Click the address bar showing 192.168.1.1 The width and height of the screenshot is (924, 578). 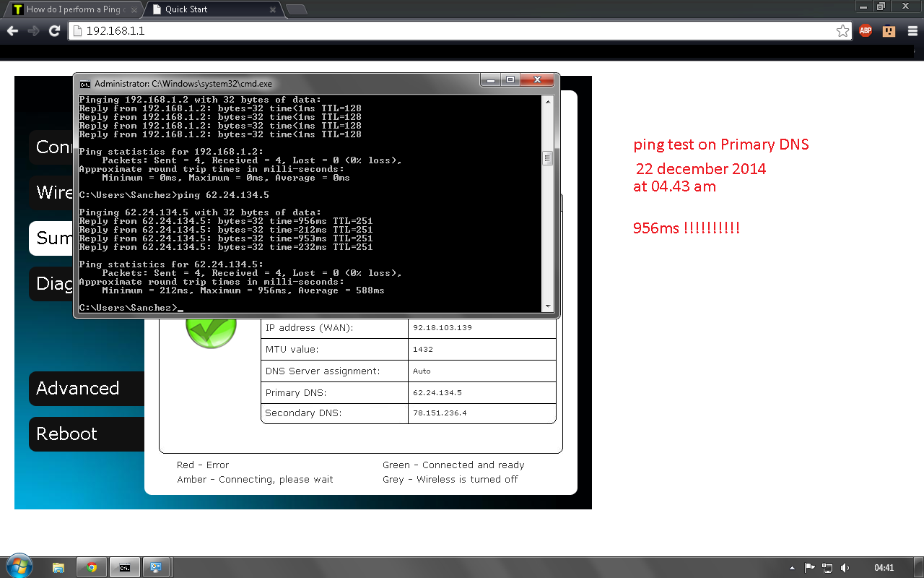click(455, 31)
